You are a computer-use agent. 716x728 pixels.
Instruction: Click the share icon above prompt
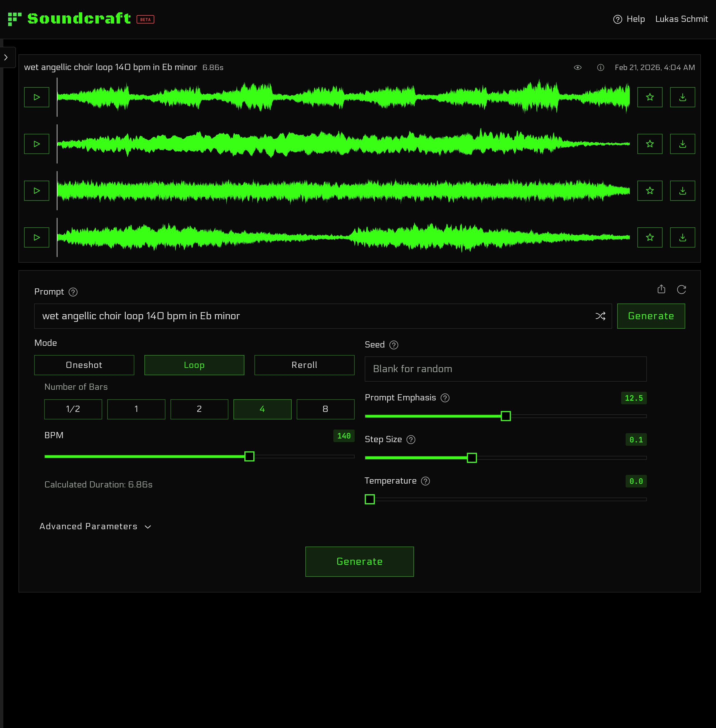[x=661, y=289]
